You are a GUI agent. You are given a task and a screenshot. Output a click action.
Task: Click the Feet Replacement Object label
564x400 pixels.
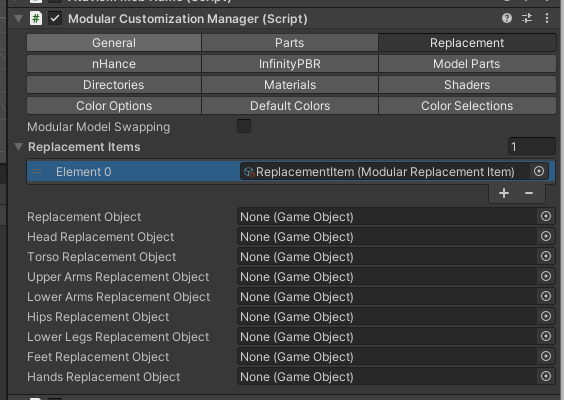[x=98, y=356]
